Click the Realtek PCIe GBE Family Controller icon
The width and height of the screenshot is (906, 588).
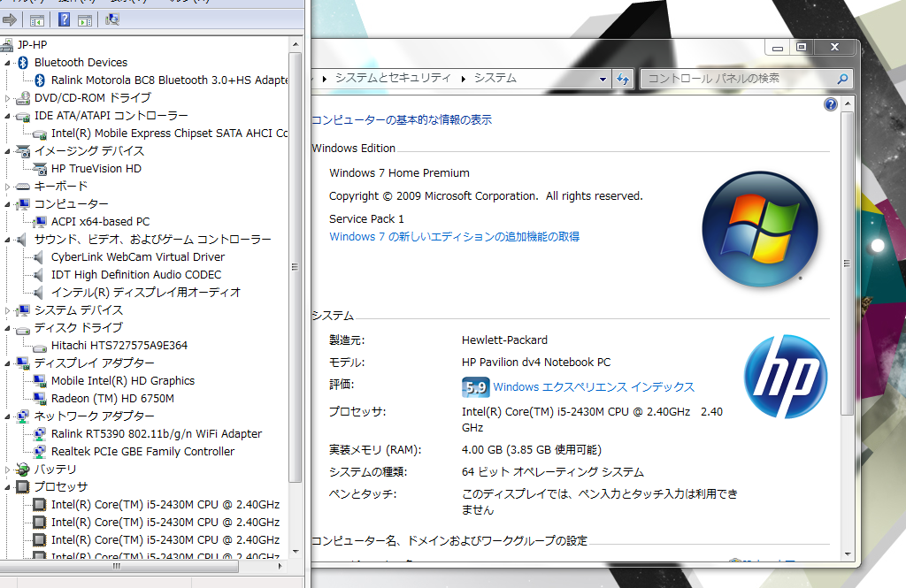[40, 452]
